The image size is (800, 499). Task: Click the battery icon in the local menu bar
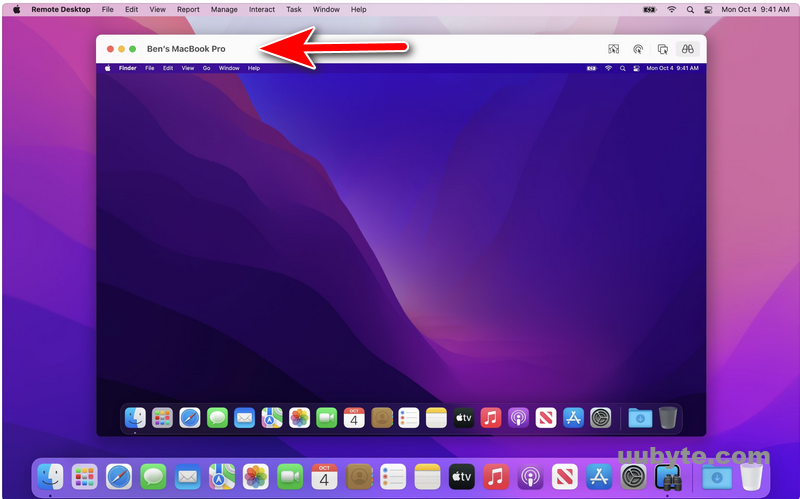(x=649, y=9)
